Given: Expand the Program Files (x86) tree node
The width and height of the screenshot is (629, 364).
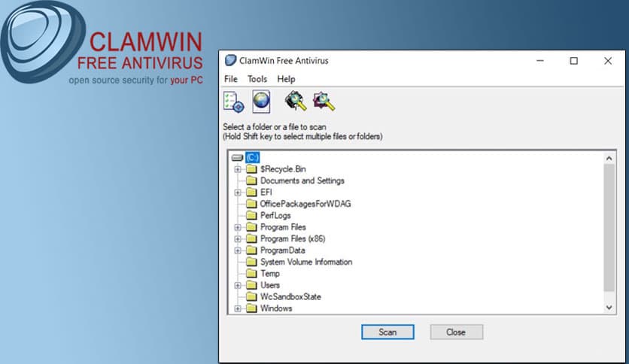Looking at the screenshot, I should point(238,239).
